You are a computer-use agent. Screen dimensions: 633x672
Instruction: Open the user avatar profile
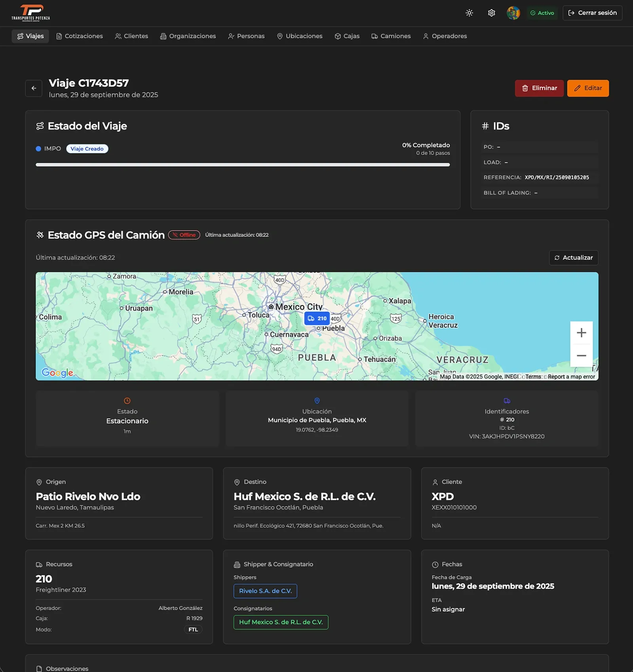(513, 13)
